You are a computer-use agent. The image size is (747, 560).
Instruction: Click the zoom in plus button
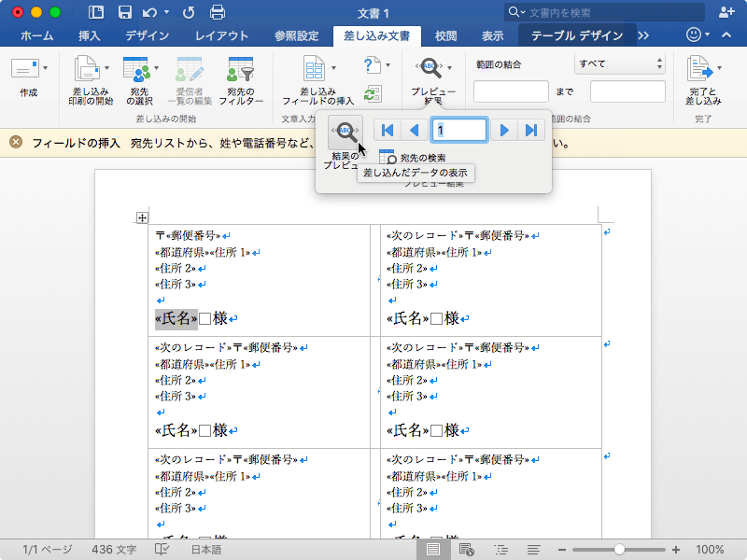[x=675, y=550]
